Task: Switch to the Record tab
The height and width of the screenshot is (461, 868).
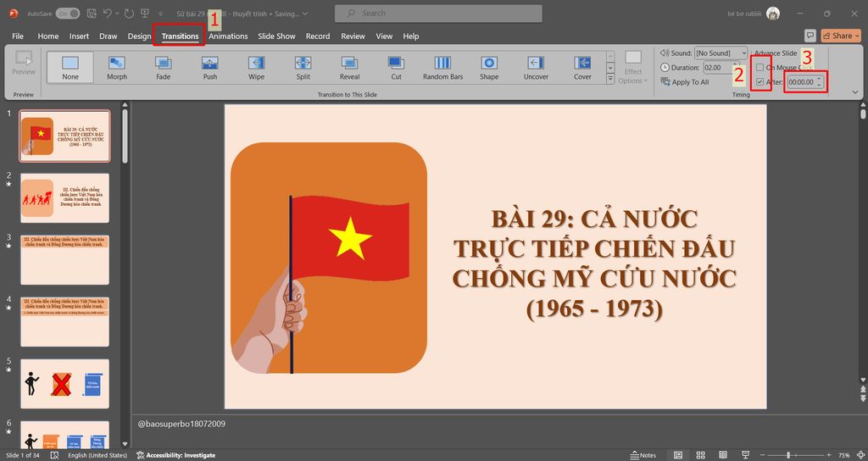Action: click(x=318, y=36)
